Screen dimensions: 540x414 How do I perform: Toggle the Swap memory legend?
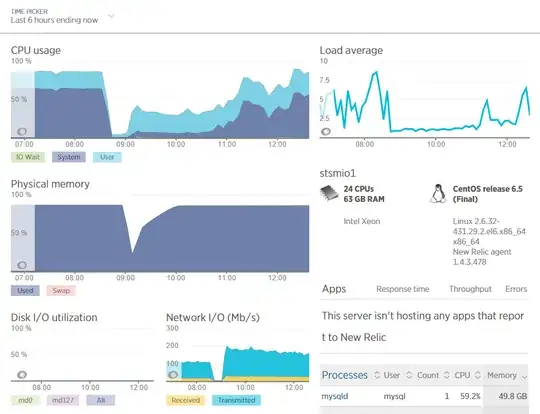[61, 290]
